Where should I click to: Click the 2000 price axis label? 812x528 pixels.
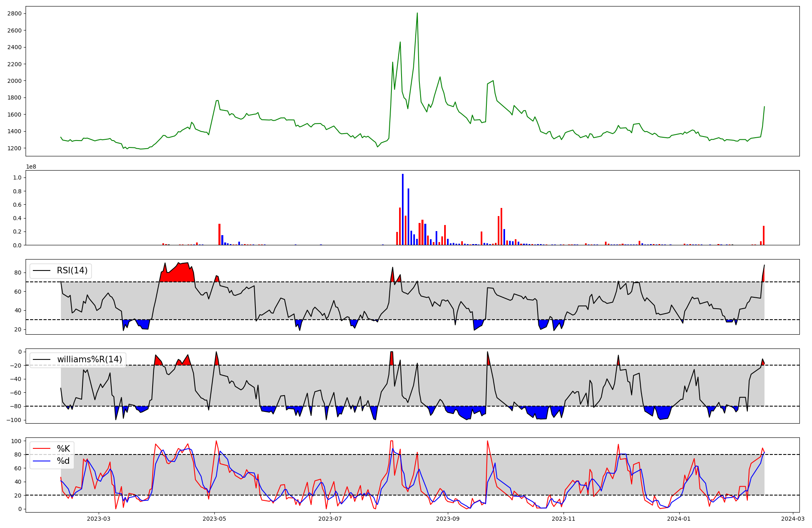pos(15,81)
